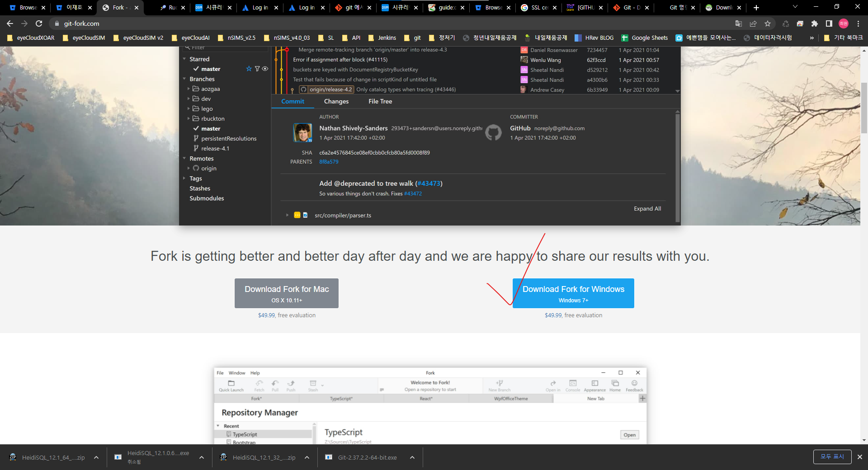
Task: Open the API bookmark folder
Action: coord(351,38)
